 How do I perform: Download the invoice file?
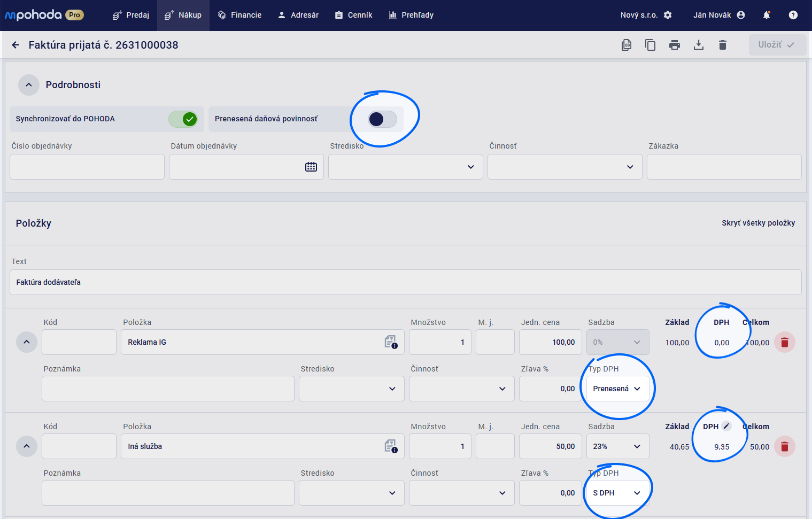tap(699, 45)
